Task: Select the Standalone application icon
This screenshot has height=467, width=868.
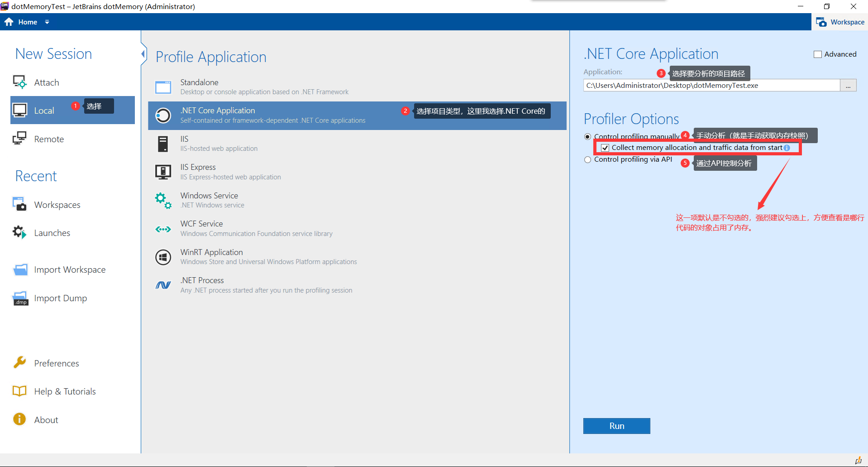Action: tap(163, 87)
